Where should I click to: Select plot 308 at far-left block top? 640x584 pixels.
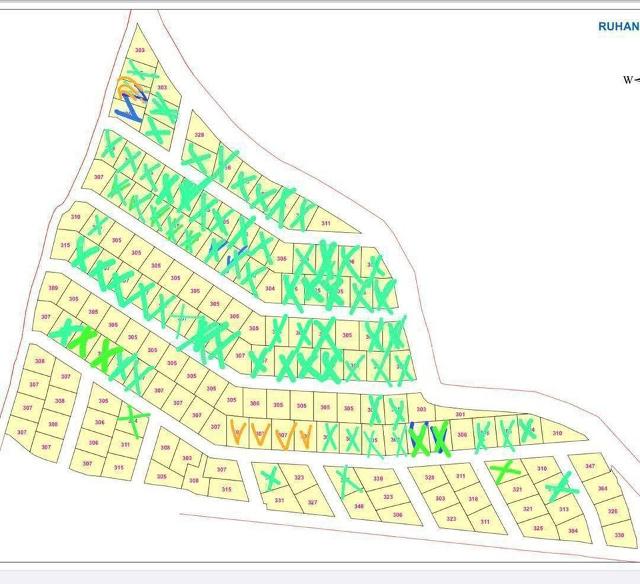pos(40,360)
